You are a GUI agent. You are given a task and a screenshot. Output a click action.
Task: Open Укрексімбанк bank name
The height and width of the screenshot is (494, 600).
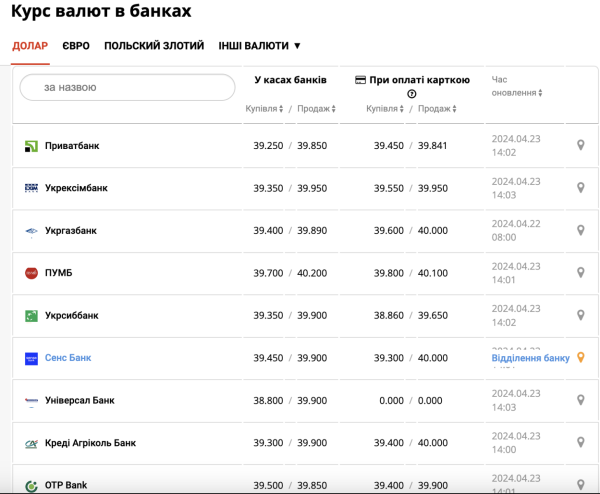click(76, 188)
